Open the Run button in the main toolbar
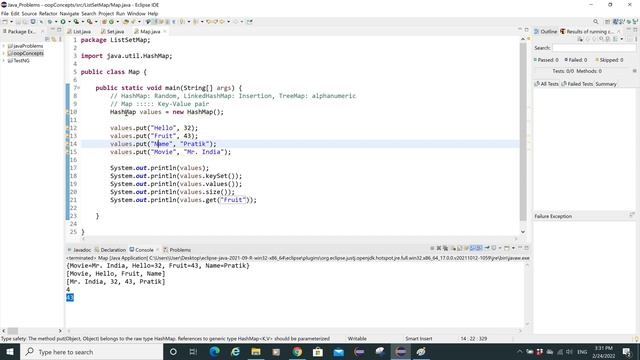Image resolution: width=640 pixels, height=360 pixels. point(63,22)
